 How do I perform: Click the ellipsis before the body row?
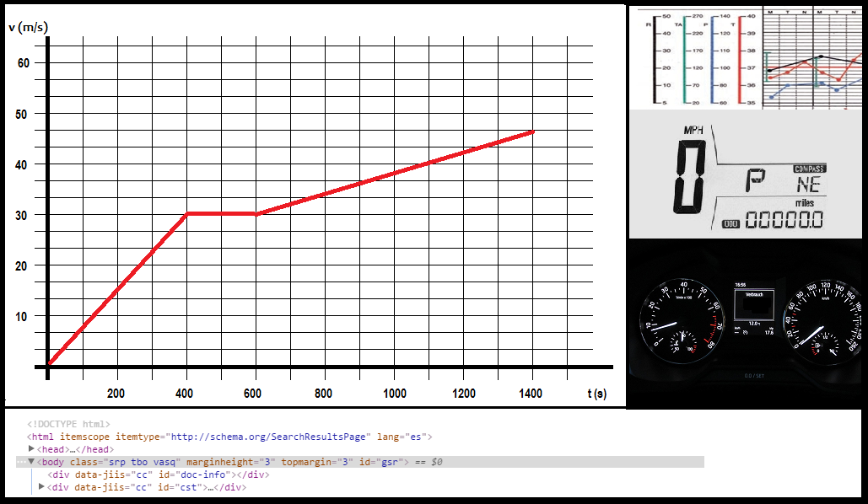(x=21, y=461)
